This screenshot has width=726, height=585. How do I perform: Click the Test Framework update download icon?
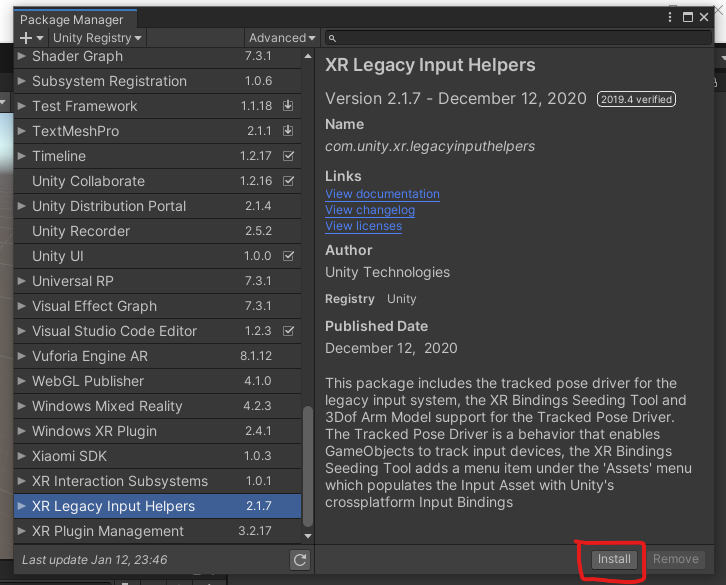click(288, 106)
